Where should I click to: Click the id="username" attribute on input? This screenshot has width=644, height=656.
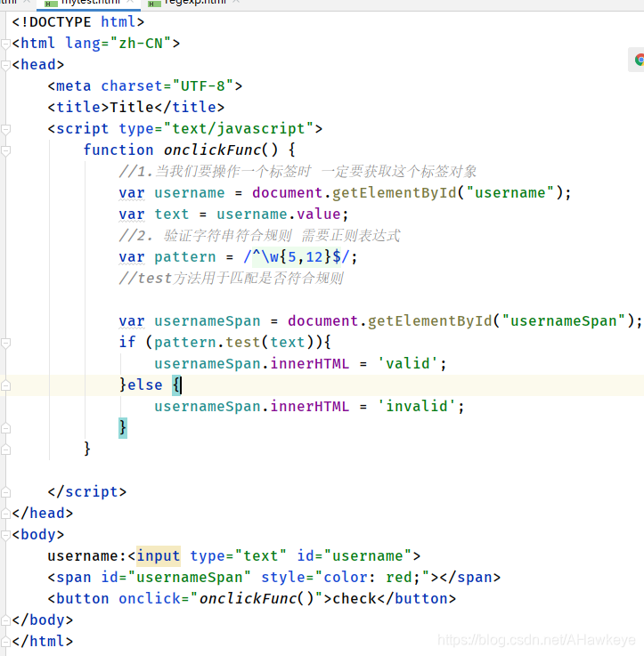(355, 556)
